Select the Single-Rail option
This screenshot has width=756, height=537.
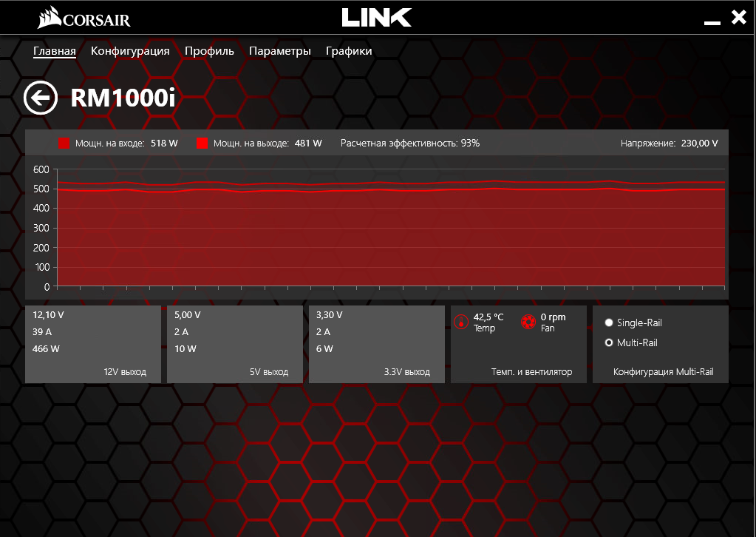(x=609, y=322)
